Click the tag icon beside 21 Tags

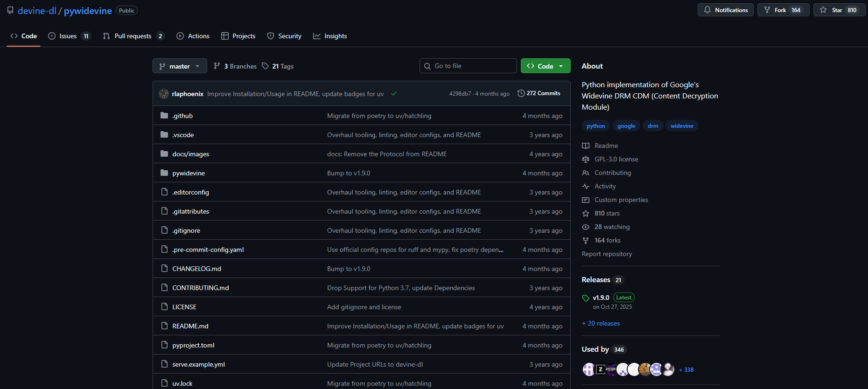coord(265,66)
